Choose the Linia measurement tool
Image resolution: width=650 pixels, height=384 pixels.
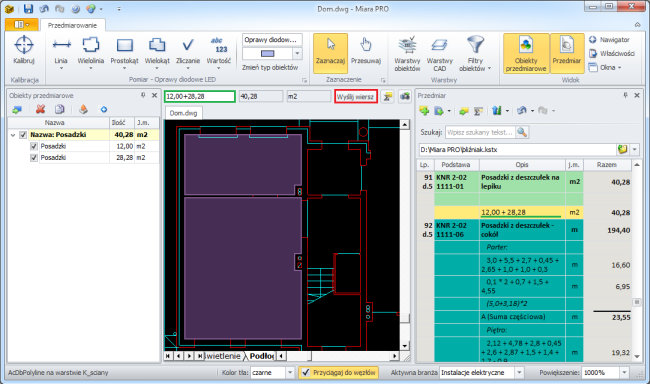(x=61, y=52)
